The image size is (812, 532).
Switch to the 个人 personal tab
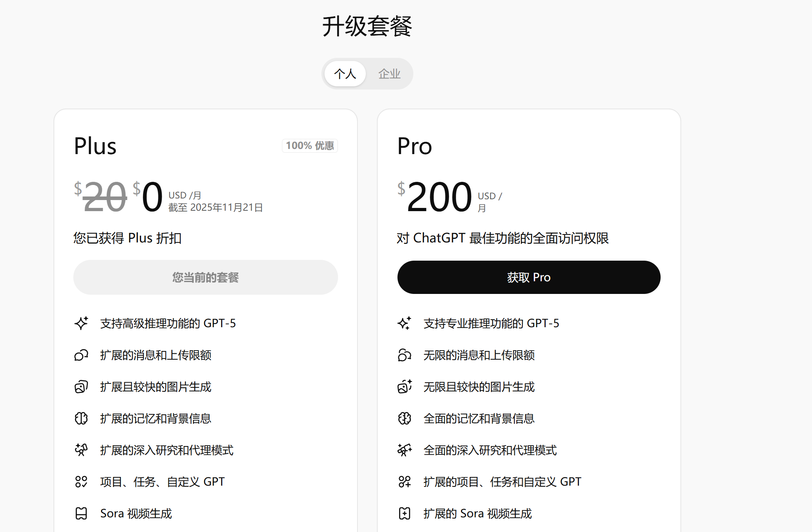(x=345, y=74)
